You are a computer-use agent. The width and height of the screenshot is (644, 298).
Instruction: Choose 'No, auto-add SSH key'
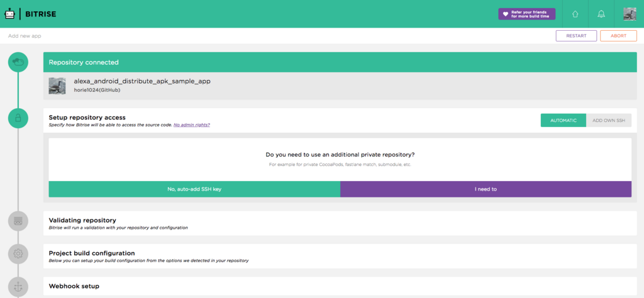point(195,189)
